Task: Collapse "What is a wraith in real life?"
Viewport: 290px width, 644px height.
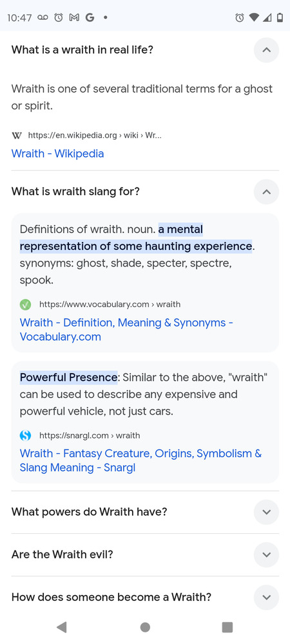Action: (x=266, y=50)
